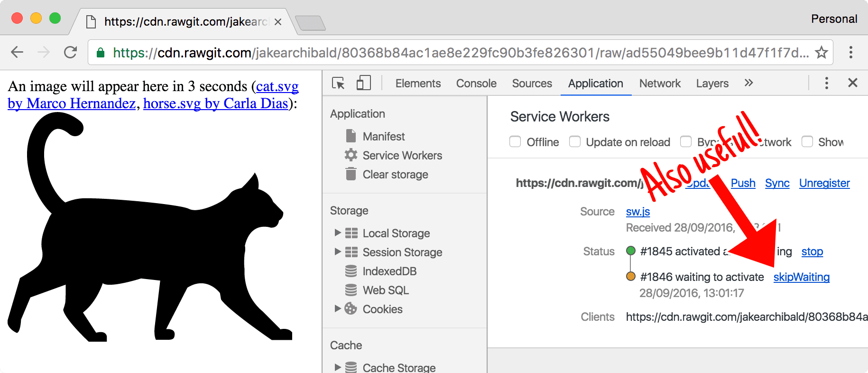Show more DevTools tabs with chevron

coord(748,83)
